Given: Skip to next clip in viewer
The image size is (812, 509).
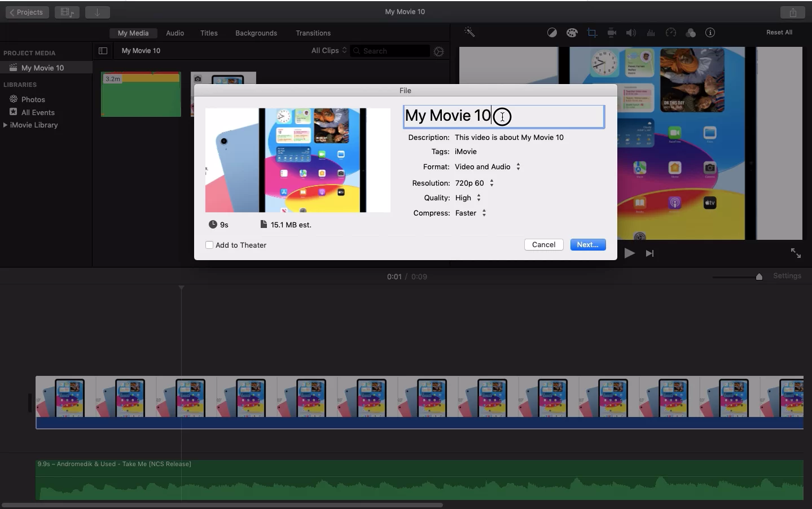Looking at the screenshot, I should [649, 253].
